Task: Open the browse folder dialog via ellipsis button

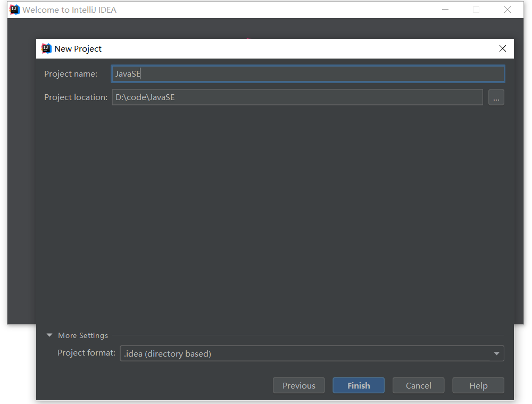Action: coord(496,97)
